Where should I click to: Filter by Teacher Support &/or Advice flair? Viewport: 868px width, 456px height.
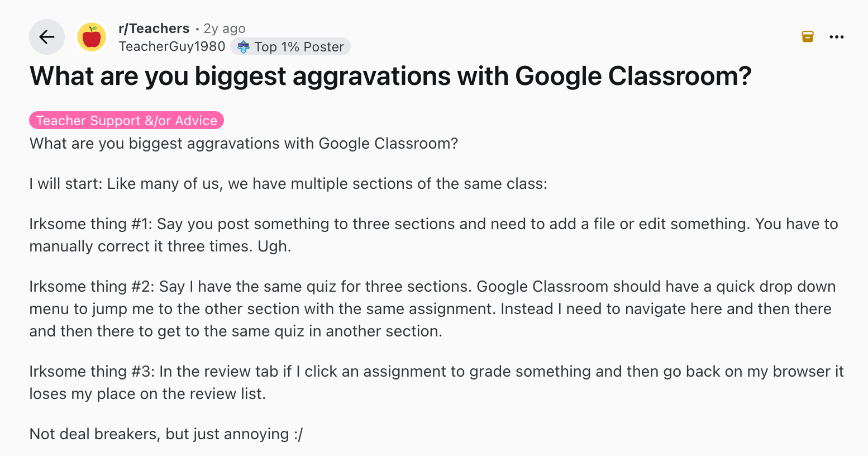(x=127, y=120)
